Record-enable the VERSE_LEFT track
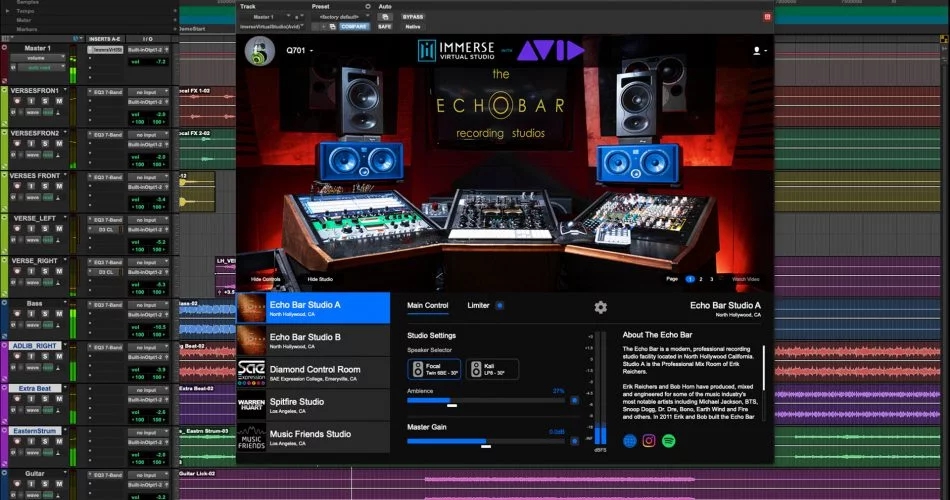Screen dimensions: 950x500 click(18, 228)
